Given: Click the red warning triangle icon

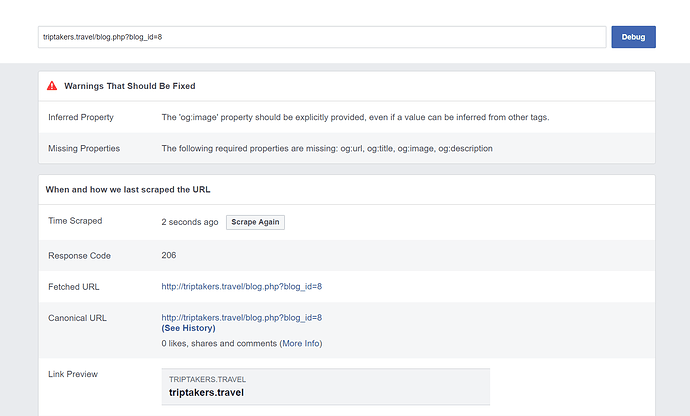Looking at the screenshot, I should [x=52, y=86].
